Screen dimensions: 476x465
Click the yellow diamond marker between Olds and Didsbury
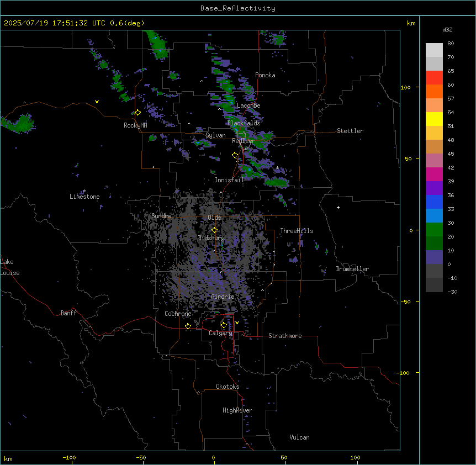[214, 230]
